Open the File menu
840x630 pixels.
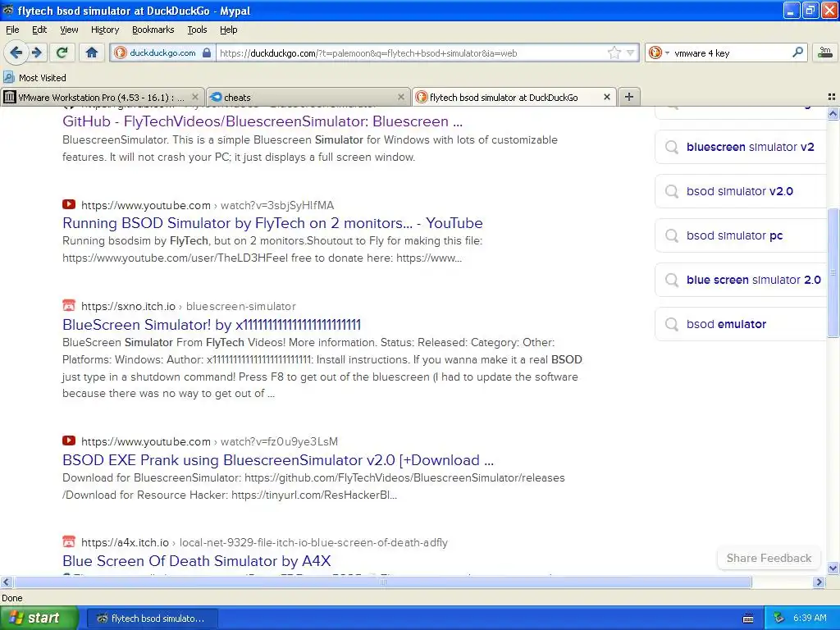click(12, 30)
